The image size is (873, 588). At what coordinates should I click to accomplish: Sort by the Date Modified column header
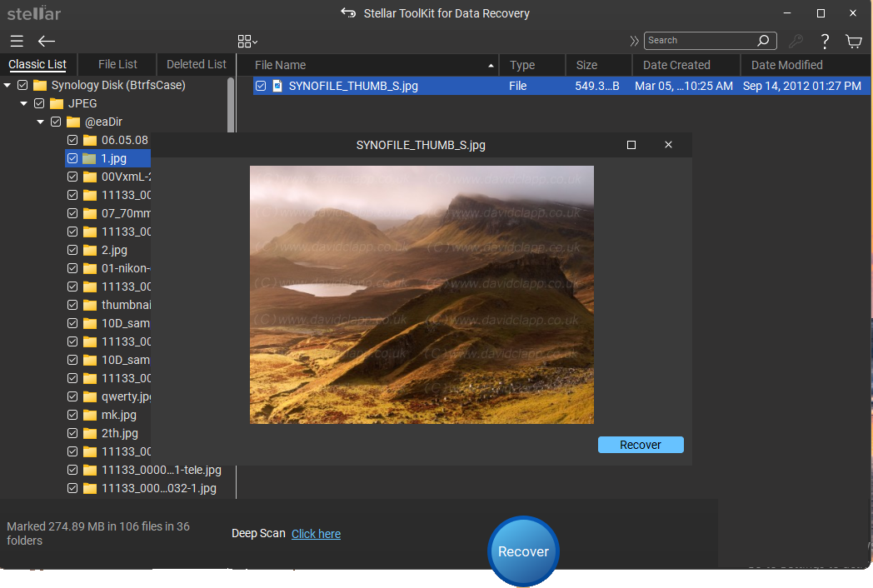pyautogui.click(x=786, y=65)
